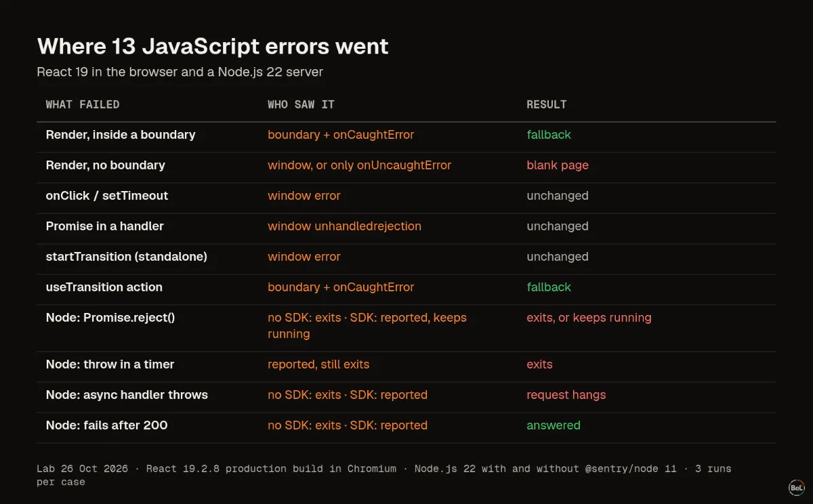Select the "Node: async handler throws" cell
This screenshot has width=813, height=504.
pyautogui.click(x=127, y=395)
